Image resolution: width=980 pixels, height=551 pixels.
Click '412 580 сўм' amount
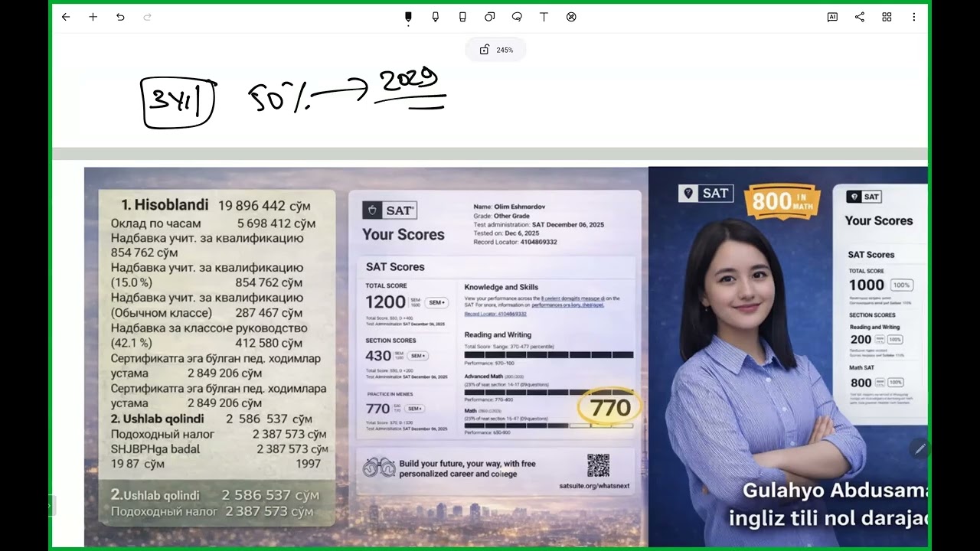269,343
